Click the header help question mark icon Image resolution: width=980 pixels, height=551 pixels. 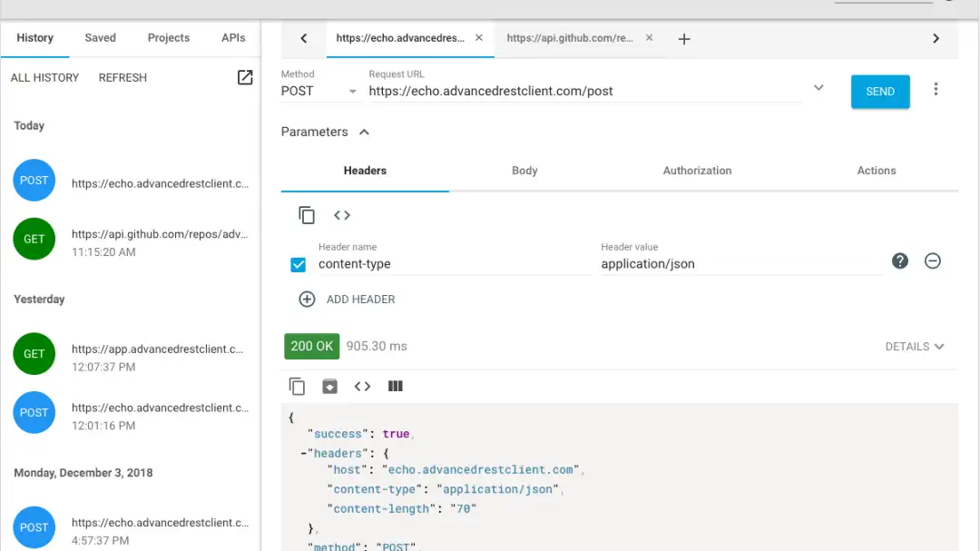pyautogui.click(x=899, y=261)
